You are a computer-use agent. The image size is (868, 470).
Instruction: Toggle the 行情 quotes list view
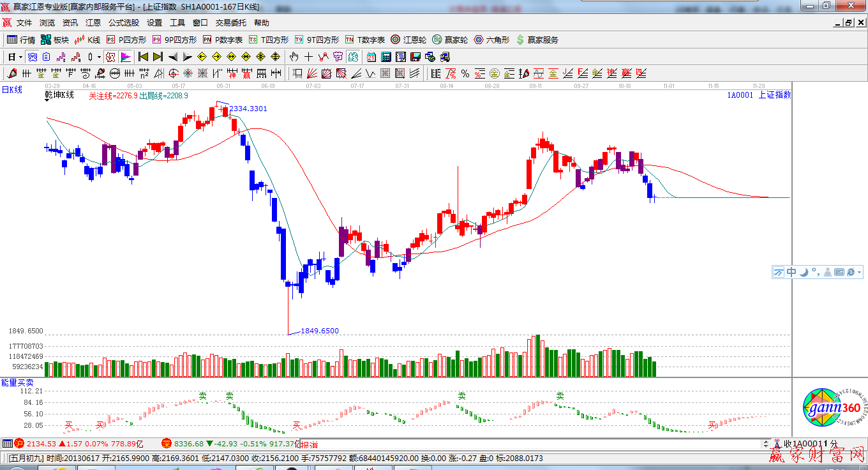click(x=21, y=40)
